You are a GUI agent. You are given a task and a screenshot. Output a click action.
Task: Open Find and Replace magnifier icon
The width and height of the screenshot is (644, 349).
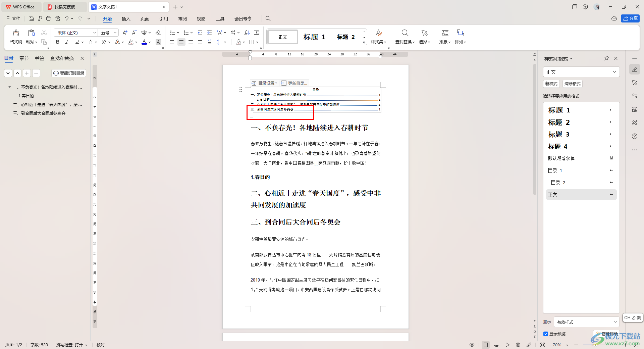click(x=405, y=33)
